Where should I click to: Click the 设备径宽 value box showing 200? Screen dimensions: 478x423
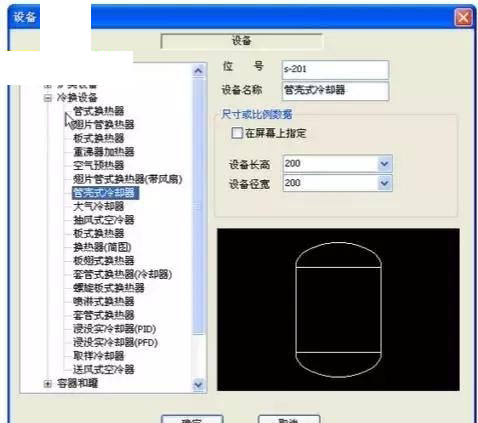[330, 183]
